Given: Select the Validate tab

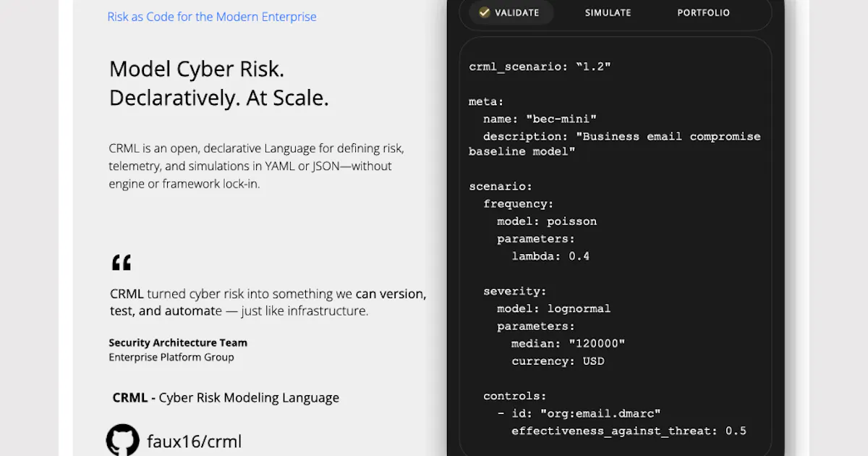Looking at the screenshot, I should click(511, 12).
